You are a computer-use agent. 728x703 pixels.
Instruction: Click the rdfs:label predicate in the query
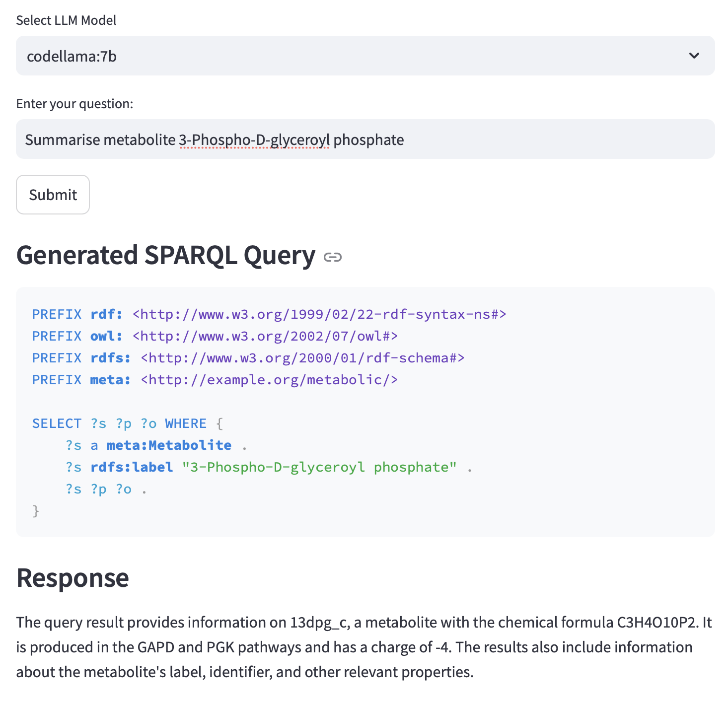(x=132, y=467)
